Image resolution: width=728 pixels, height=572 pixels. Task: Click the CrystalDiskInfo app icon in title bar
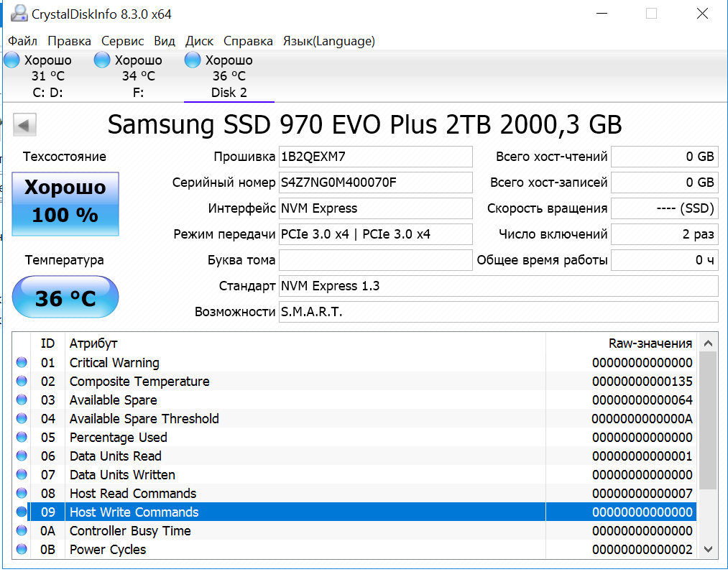point(19,14)
